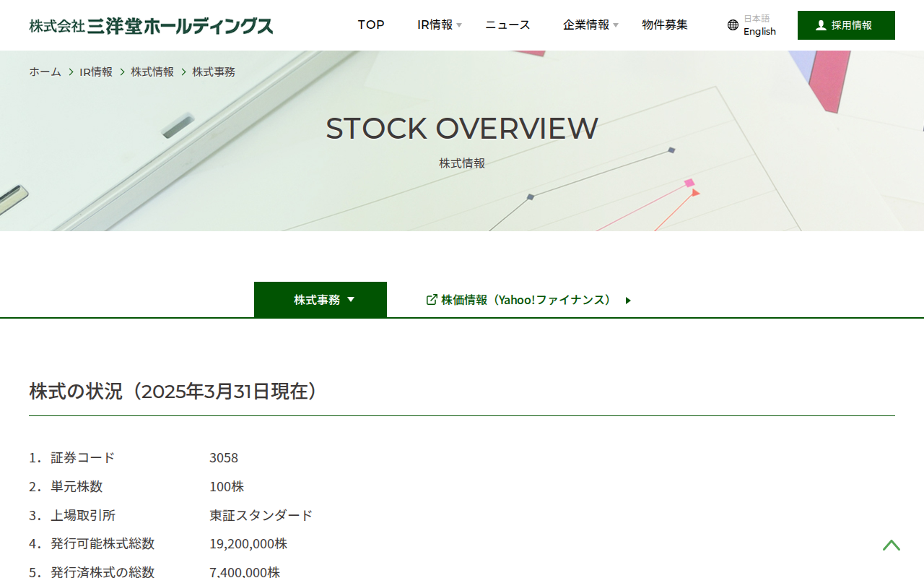The image size is (924, 578).
Task: Expand the 企業情報 dropdown arrow
Action: [x=616, y=26]
